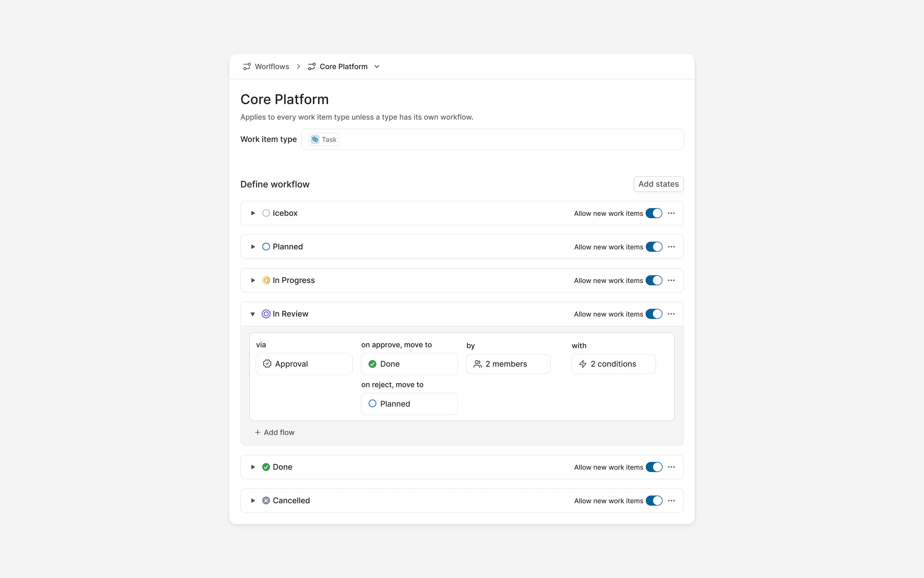Open the 2 members selector
The height and width of the screenshot is (578, 924).
pos(508,364)
